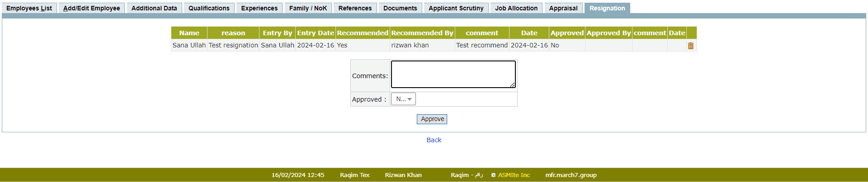Click the Comments box resize handle
The height and width of the screenshot is (182, 868).
(x=512, y=85)
